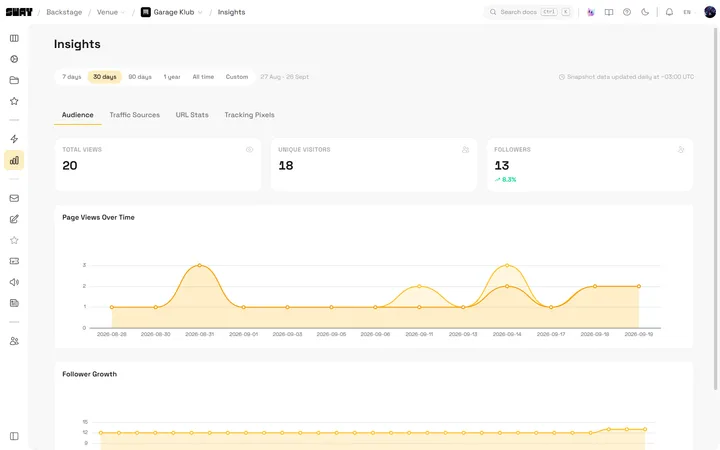Click the Followers value 13
This screenshot has width=720, height=450.
[501, 165]
